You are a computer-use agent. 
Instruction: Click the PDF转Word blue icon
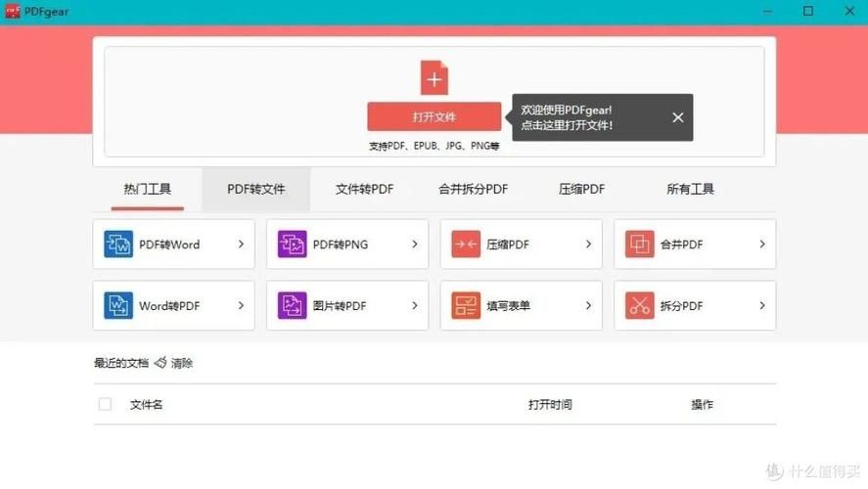(x=117, y=244)
